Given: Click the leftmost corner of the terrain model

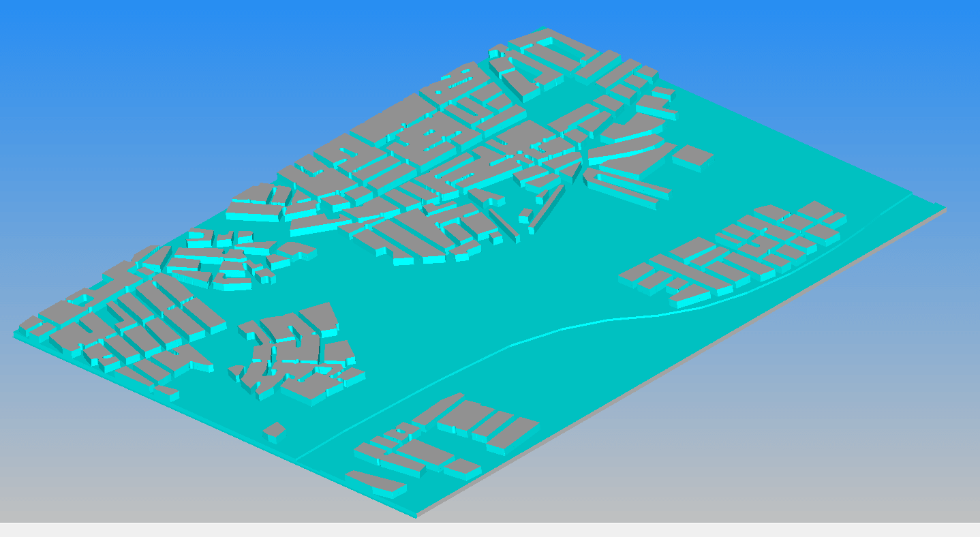Looking at the screenshot, I should coord(15,334).
